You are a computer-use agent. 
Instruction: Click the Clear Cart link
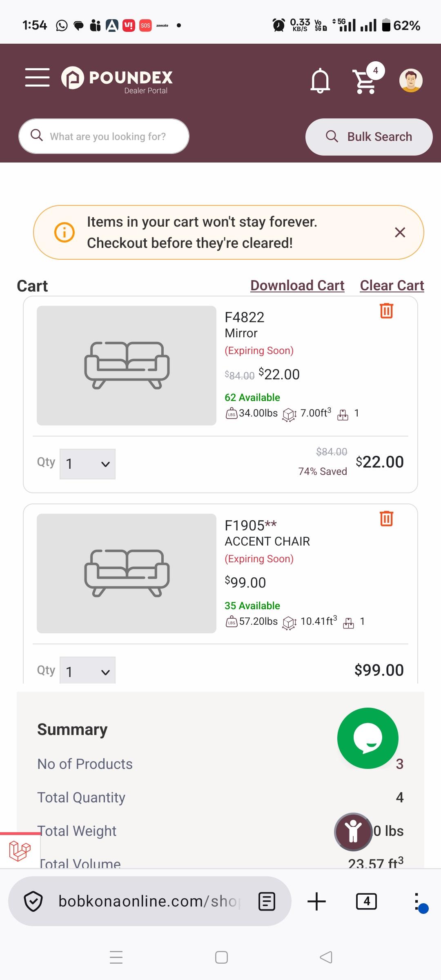tap(392, 285)
